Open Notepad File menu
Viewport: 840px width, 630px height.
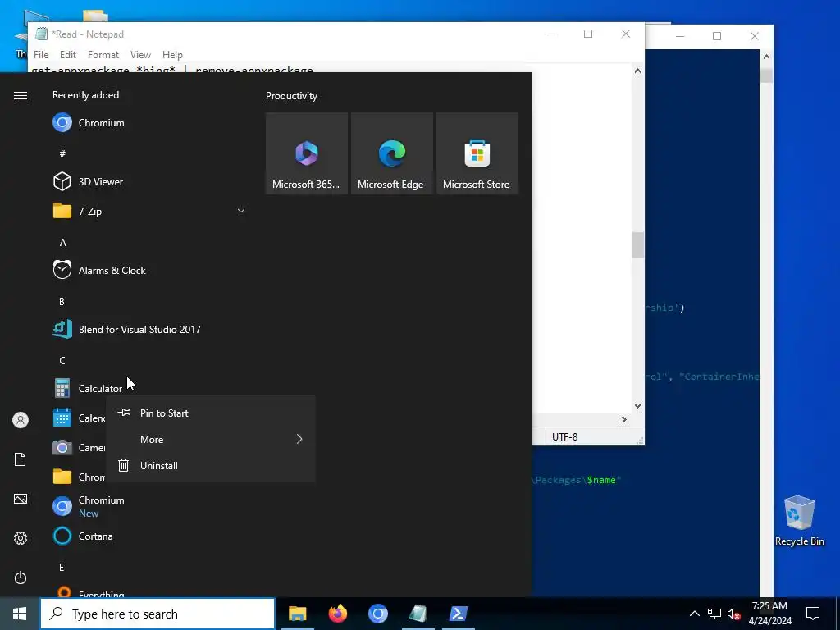click(41, 55)
